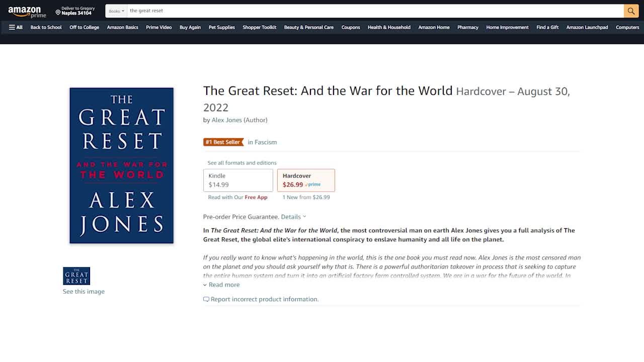Image resolution: width=644 pixels, height=362 pixels.
Task: Open Shopper Toolkit link
Action: click(x=259, y=27)
